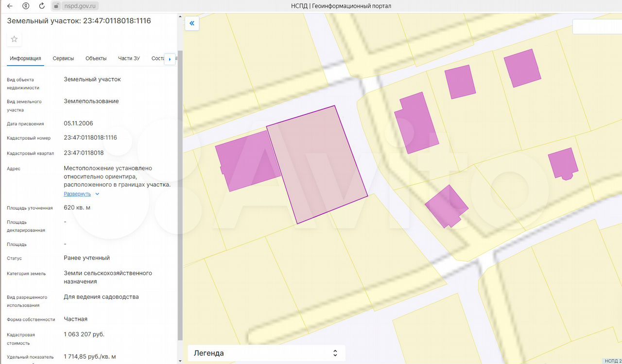Open the Легенда dropdown
622x364 pixels.
266,353
